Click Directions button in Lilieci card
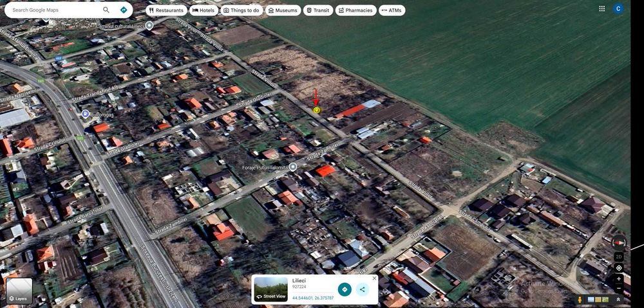This screenshot has height=308, width=644. (345, 289)
